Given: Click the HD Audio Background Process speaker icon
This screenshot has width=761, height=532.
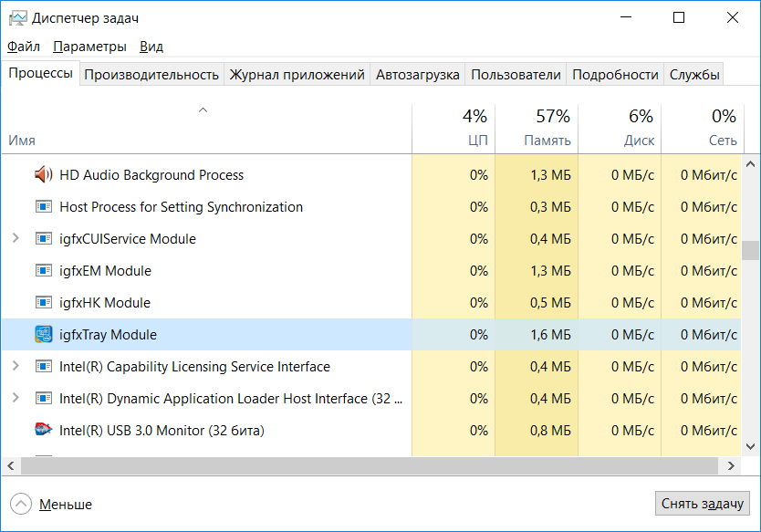Looking at the screenshot, I should (43, 175).
